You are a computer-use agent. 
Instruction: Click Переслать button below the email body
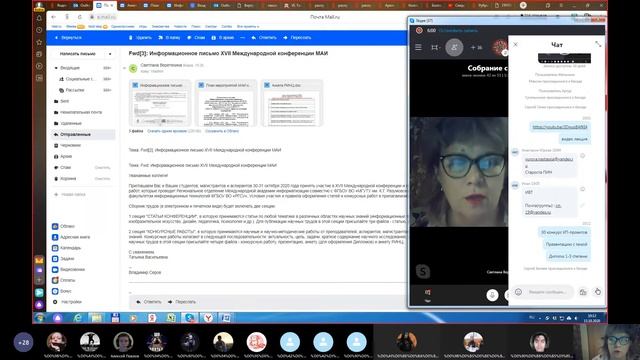[x=182, y=302]
